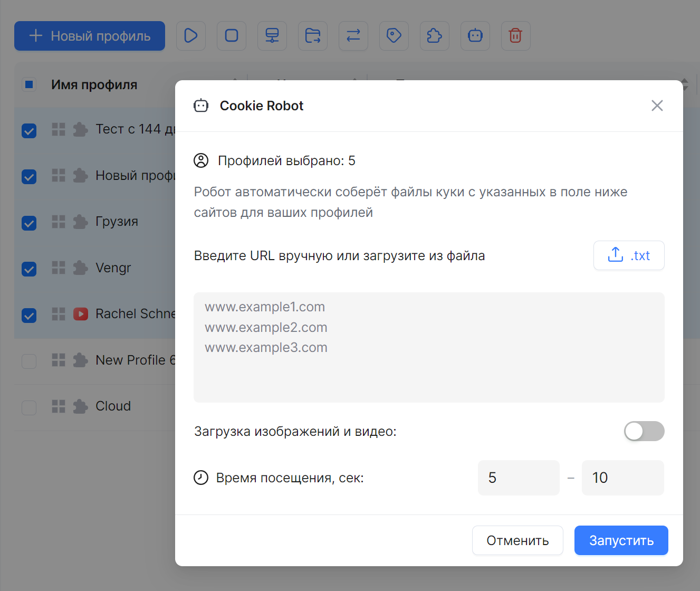
Task: Click the extensions puzzle icon
Action: (x=435, y=36)
